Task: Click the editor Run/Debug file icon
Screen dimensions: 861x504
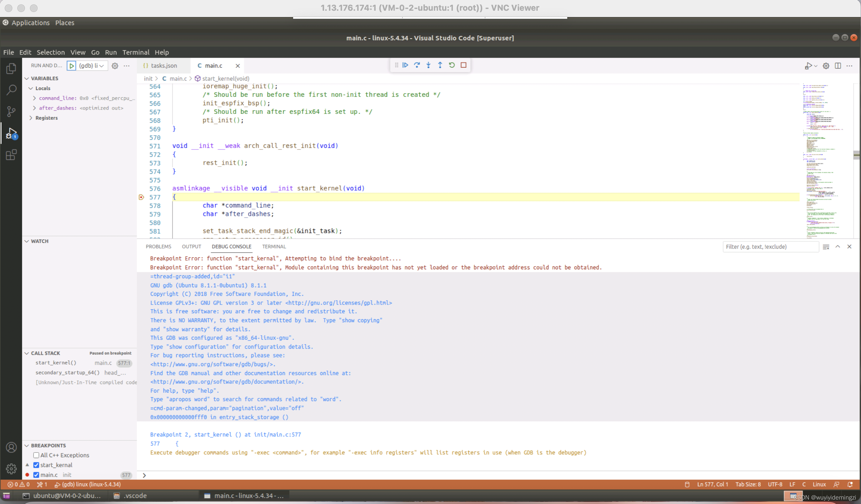Action: pos(808,66)
